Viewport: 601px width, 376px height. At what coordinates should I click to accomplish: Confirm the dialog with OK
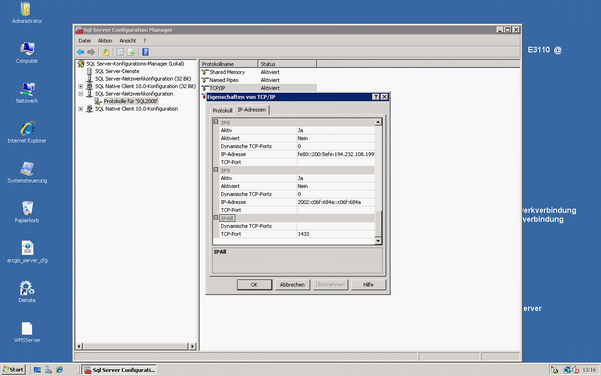(254, 284)
